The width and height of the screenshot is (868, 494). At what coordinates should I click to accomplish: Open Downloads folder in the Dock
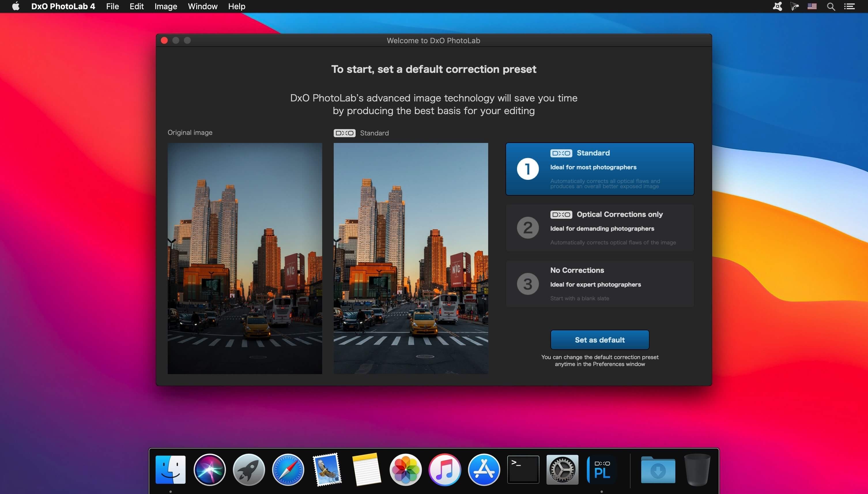[x=658, y=470]
